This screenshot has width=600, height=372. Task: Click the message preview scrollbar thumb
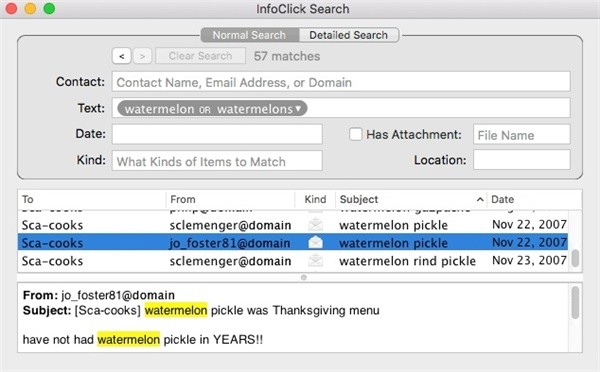(x=575, y=302)
